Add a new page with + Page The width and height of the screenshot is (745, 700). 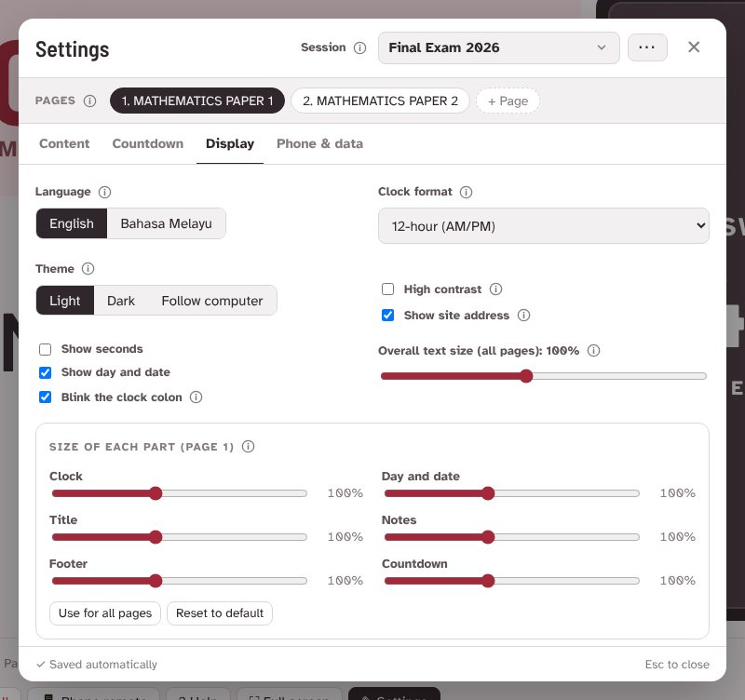point(508,101)
